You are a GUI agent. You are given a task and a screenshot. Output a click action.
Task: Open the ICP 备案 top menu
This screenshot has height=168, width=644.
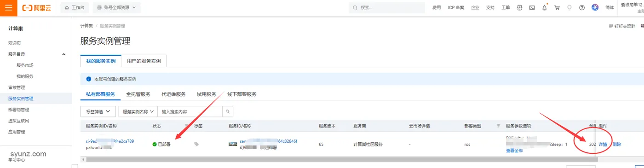[x=456, y=8]
